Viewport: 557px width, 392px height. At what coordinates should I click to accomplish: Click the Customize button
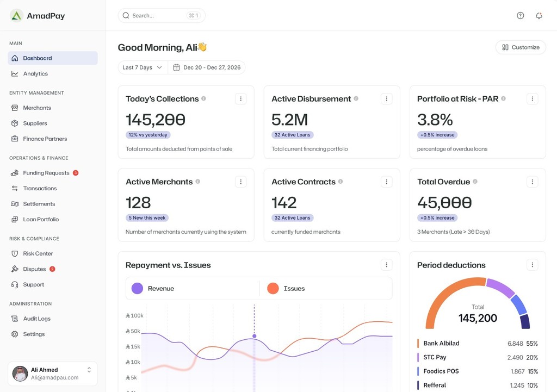521,47
